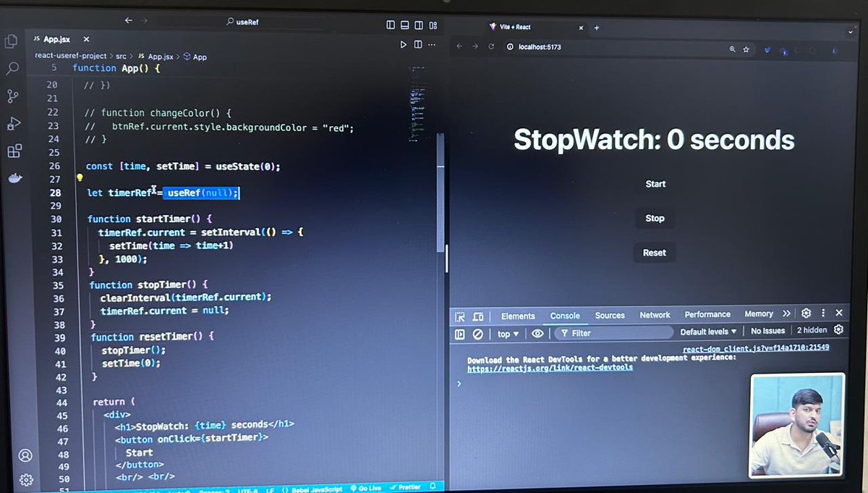Reload the localhost page

click(x=492, y=46)
